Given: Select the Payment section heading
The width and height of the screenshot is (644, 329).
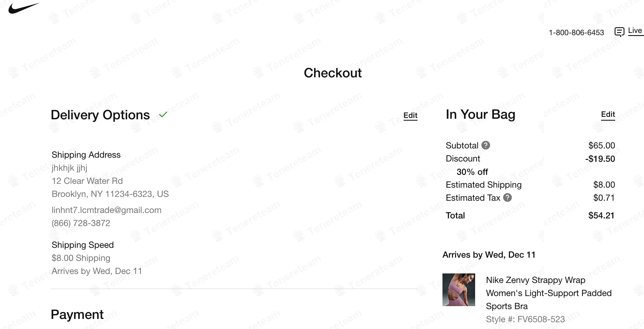Looking at the screenshot, I should click(77, 315).
